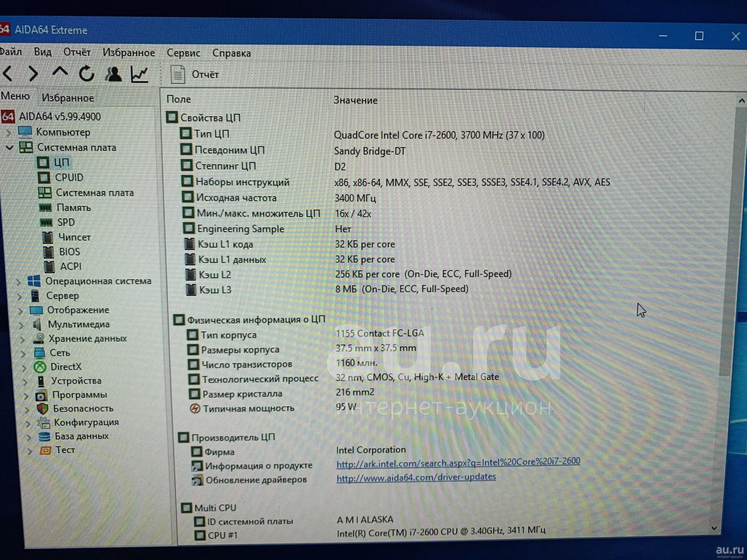The height and width of the screenshot is (560, 747).
Task: Select Программы in the tree
Action: [79, 395]
